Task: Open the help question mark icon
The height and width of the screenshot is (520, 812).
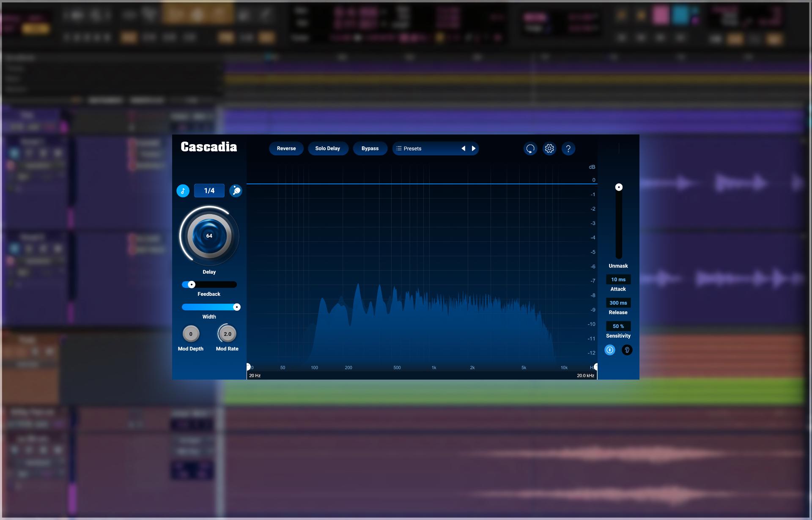Action: [568, 148]
